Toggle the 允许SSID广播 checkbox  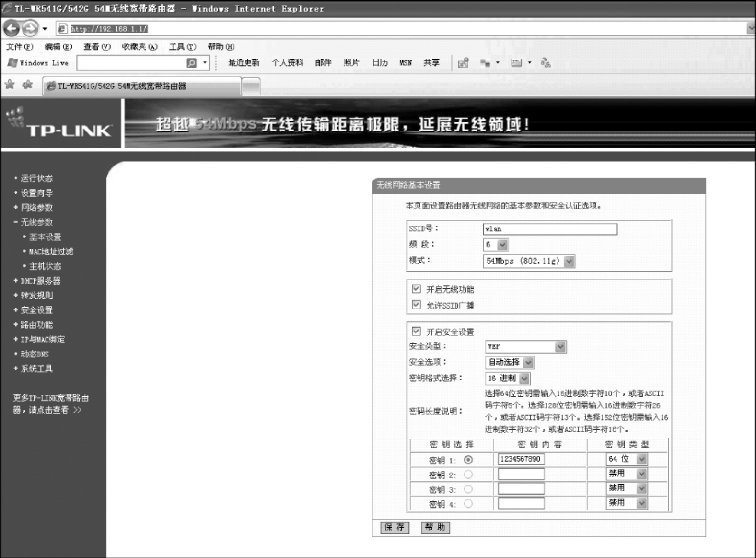pos(416,305)
